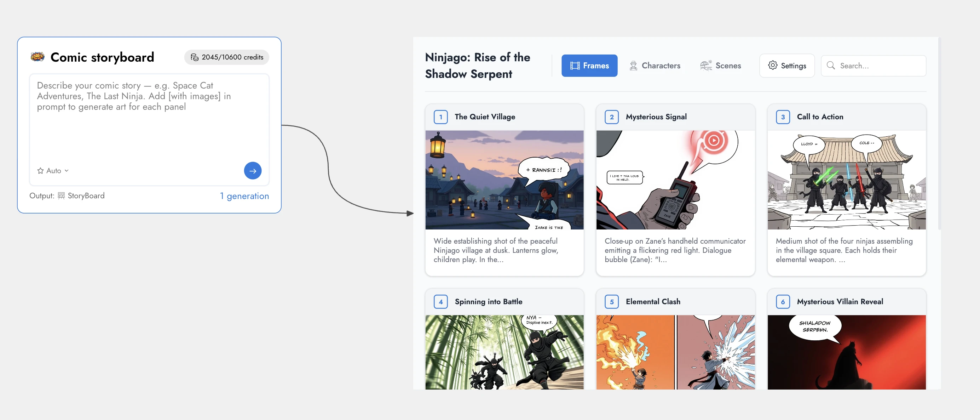The image size is (980, 420).
Task: Open the 1 generation link
Action: click(244, 196)
